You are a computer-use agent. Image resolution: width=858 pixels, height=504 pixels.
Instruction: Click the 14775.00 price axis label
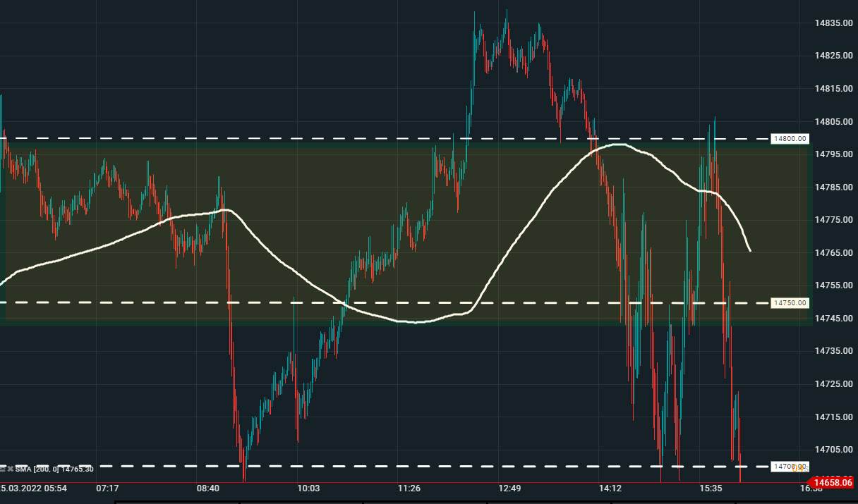point(833,220)
